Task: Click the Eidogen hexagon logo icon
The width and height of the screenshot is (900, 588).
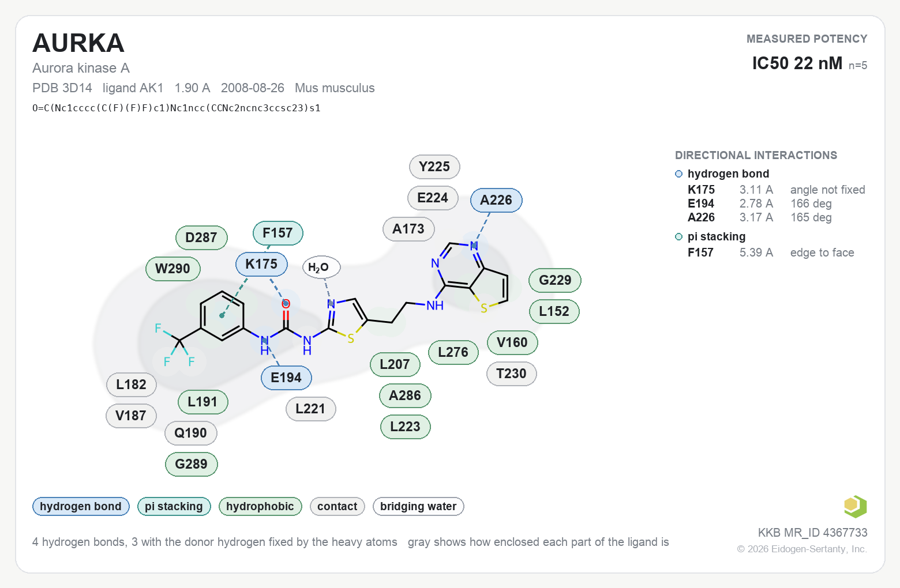Action: (855, 507)
